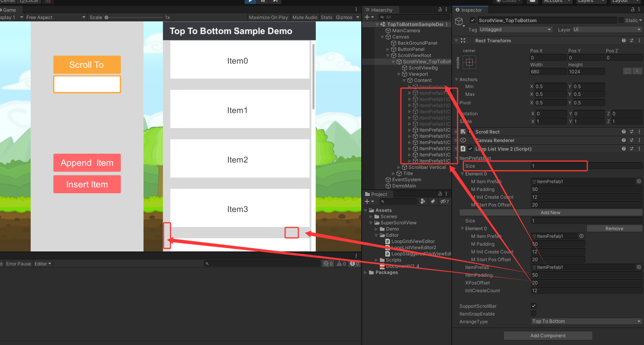Open the scene TopToBottomSampleDemo options menu
644x345 pixels.
447,24
